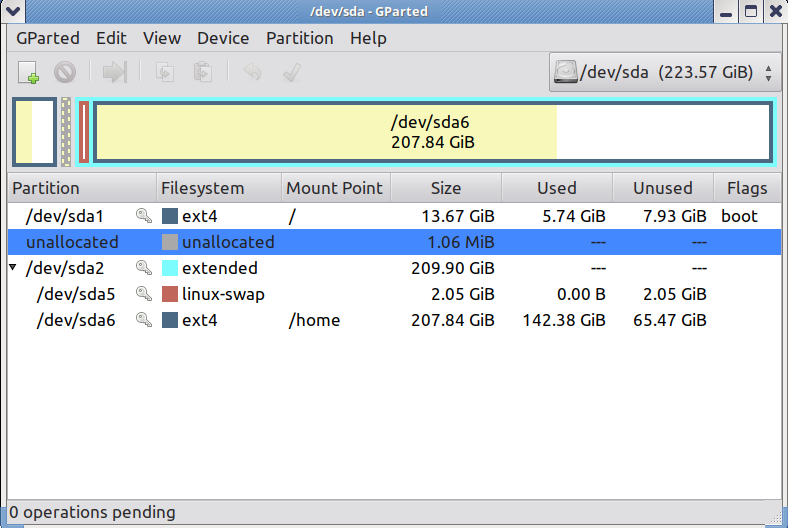Click the Paste partition toolbar icon

[203, 72]
